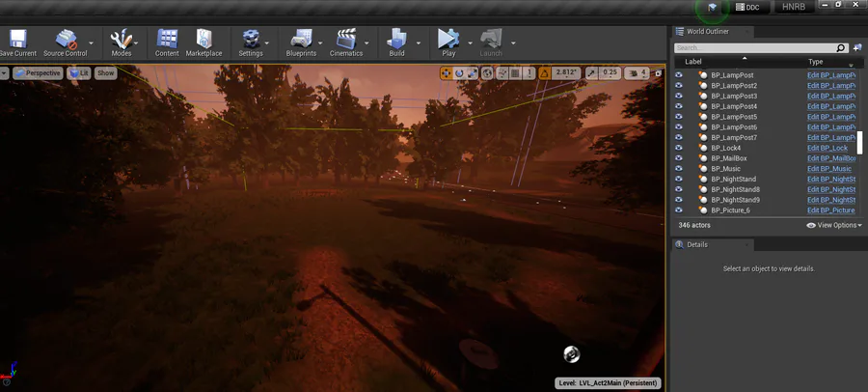Image resolution: width=868 pixels, height=392 pixels.
Task: Select the translate gizmo tool
Action: click(447, 73)
